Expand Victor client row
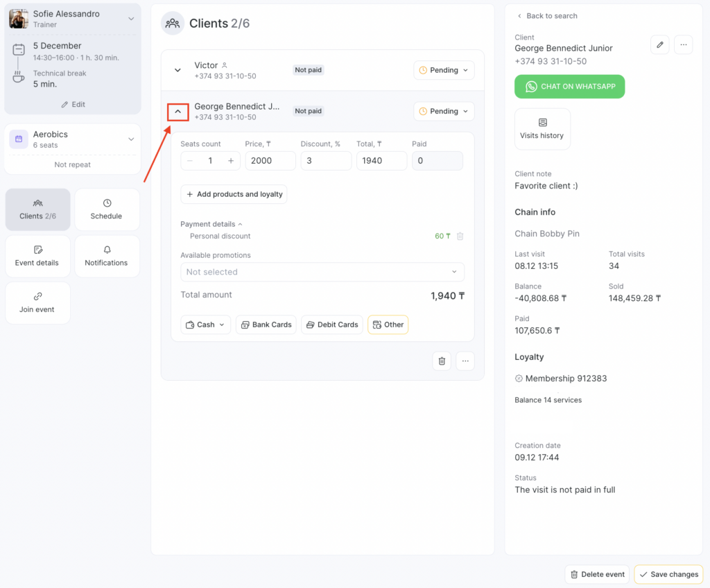710x588 pixels. (178, 70)
